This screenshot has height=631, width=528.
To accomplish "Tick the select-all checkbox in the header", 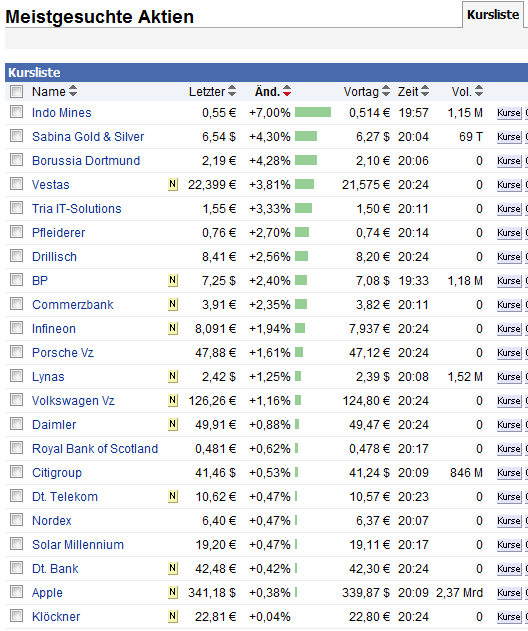I will [x=16, y=91].
